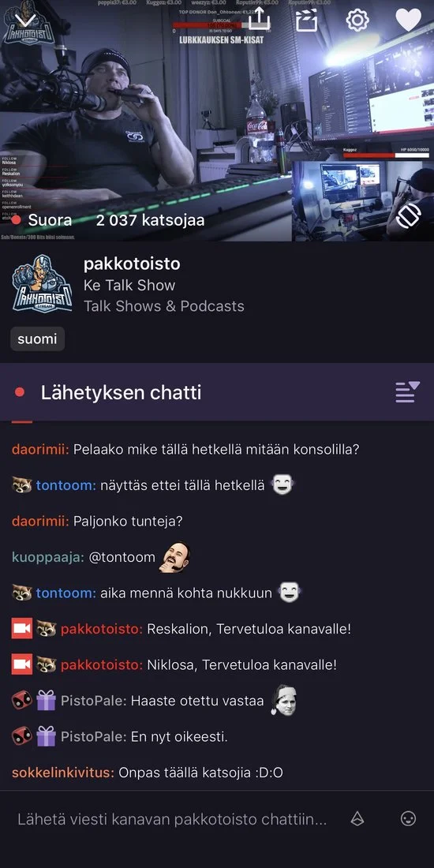Screen dimensions: 434x868
Task: Open the pakkotoisto channel name
Action: click(x=132, y=264)
